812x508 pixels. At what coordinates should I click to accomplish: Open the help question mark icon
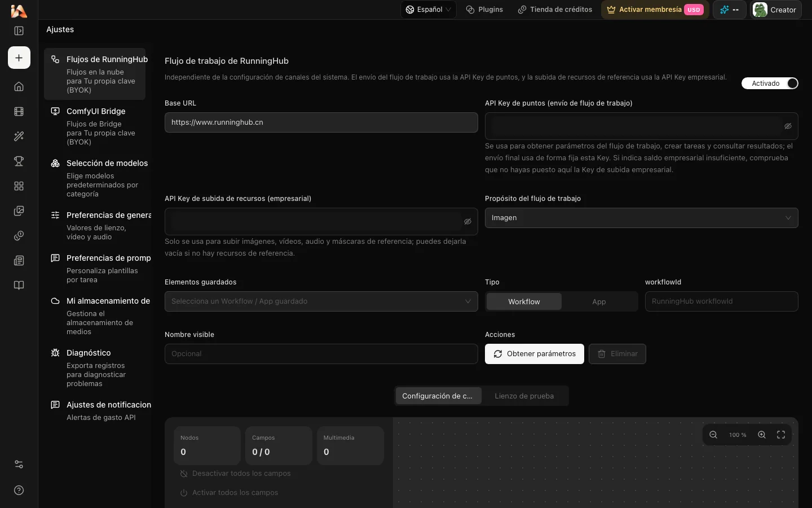pyautogui.click(x=19, y=490)
